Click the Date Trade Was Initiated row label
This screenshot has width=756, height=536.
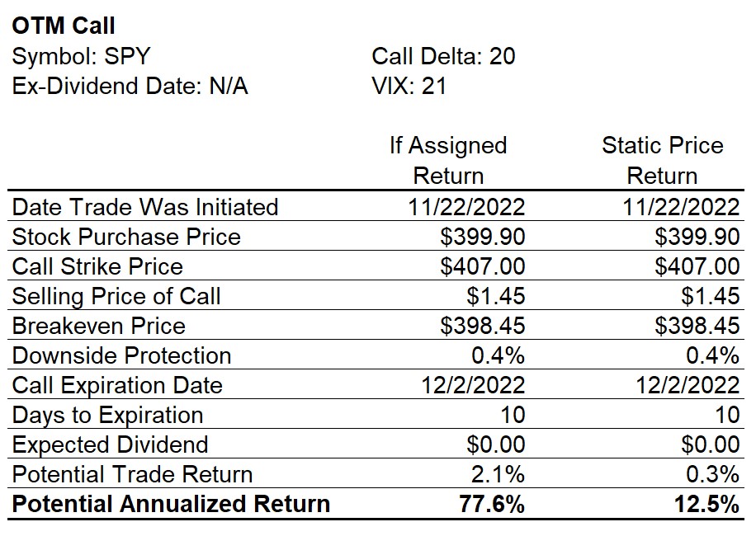pyautogui.click(x=145, y=207)
